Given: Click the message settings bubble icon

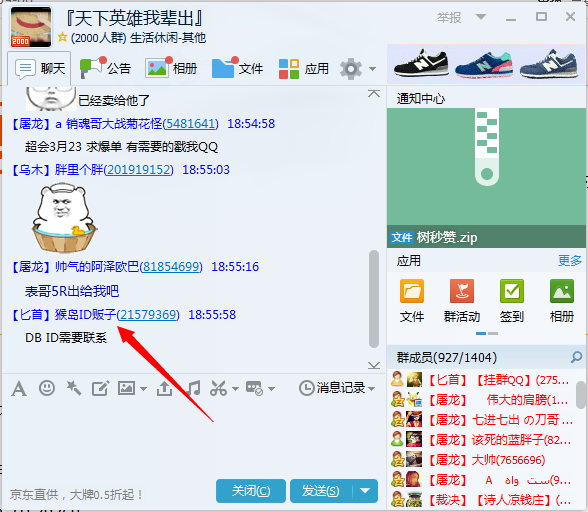Looking at the screenshot, I should (254, 388).
